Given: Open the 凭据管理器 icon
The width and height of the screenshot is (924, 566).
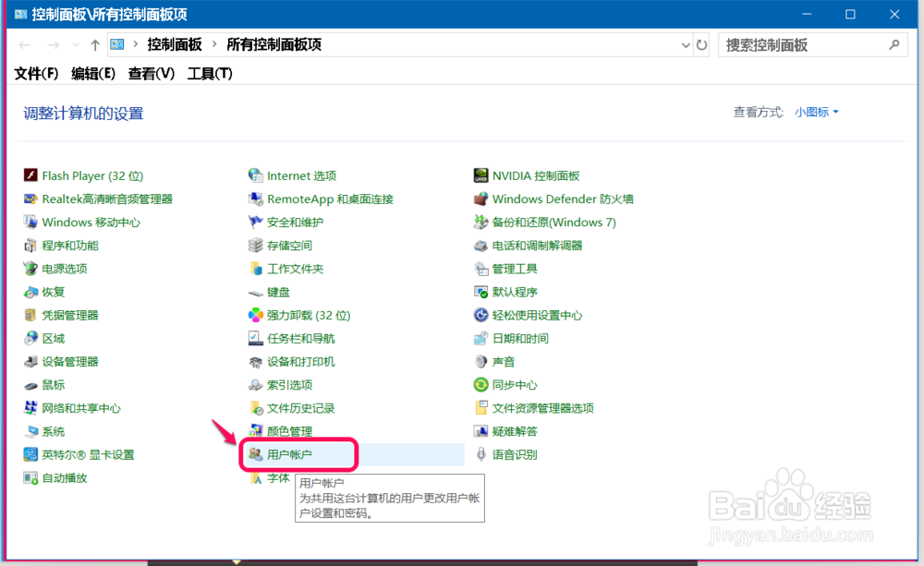Looking at the screenshot, I should [30, 315].
